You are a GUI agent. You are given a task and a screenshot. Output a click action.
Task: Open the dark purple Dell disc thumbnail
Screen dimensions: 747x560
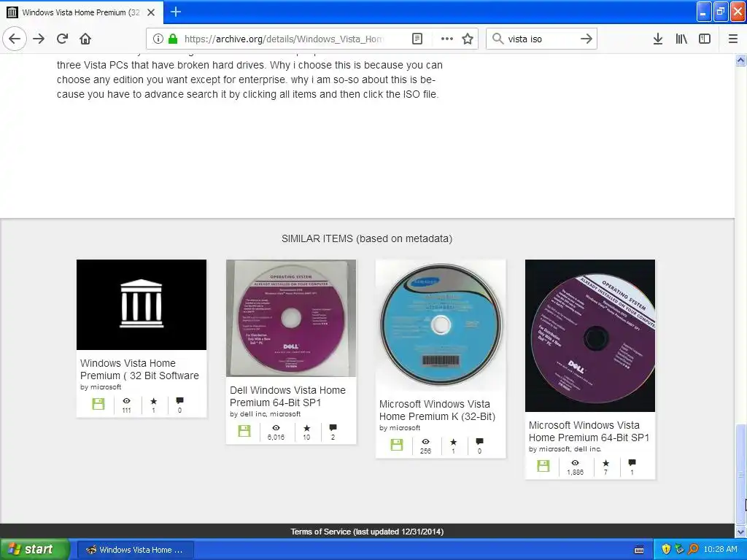click(590, 335)
